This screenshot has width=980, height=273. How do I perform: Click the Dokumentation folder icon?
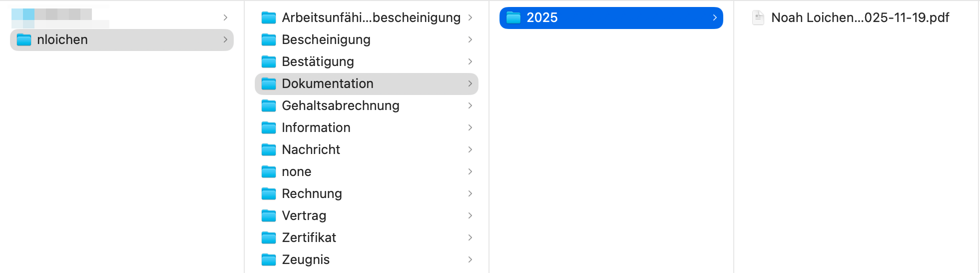(x=269, y=83)
